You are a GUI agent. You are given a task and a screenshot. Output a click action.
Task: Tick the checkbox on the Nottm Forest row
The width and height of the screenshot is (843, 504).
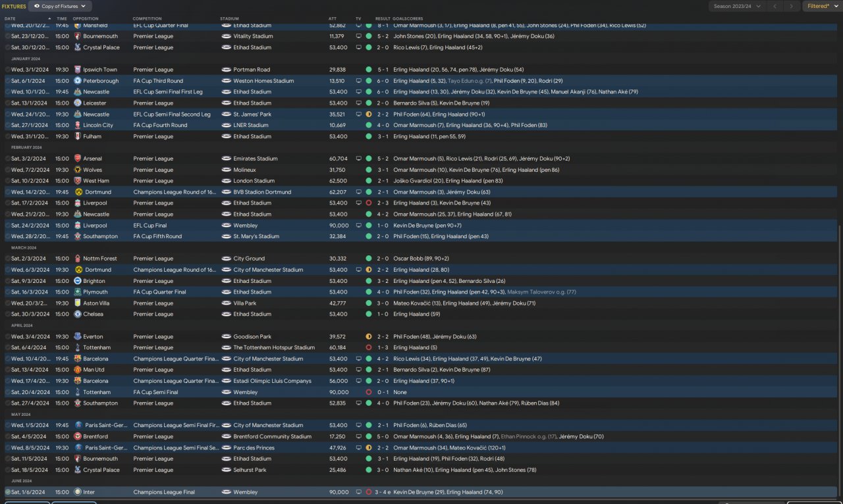pos(8,259)
